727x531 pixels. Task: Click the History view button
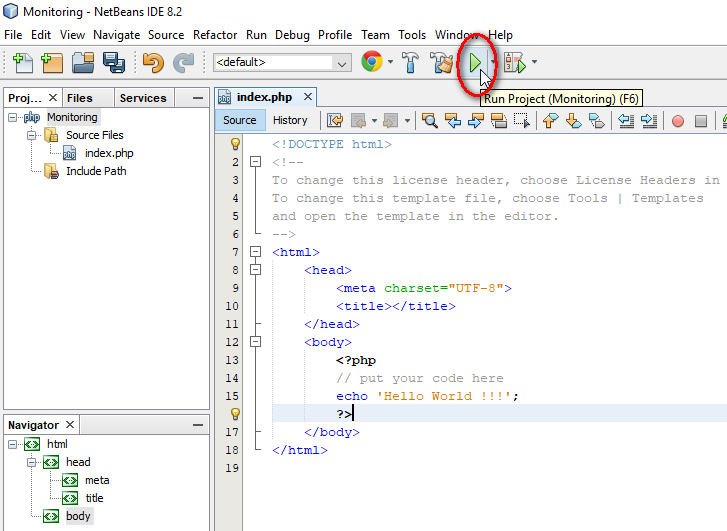(290, 121)
